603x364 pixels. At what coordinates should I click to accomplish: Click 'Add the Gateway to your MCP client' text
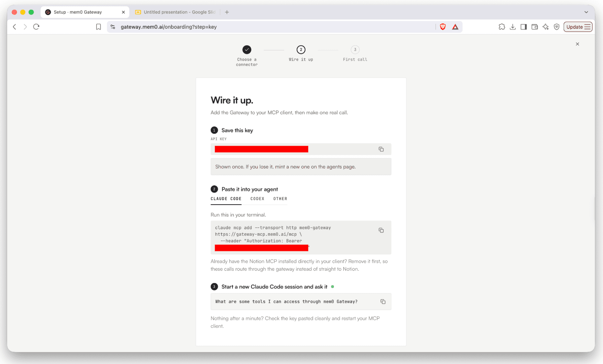[279, 113]
